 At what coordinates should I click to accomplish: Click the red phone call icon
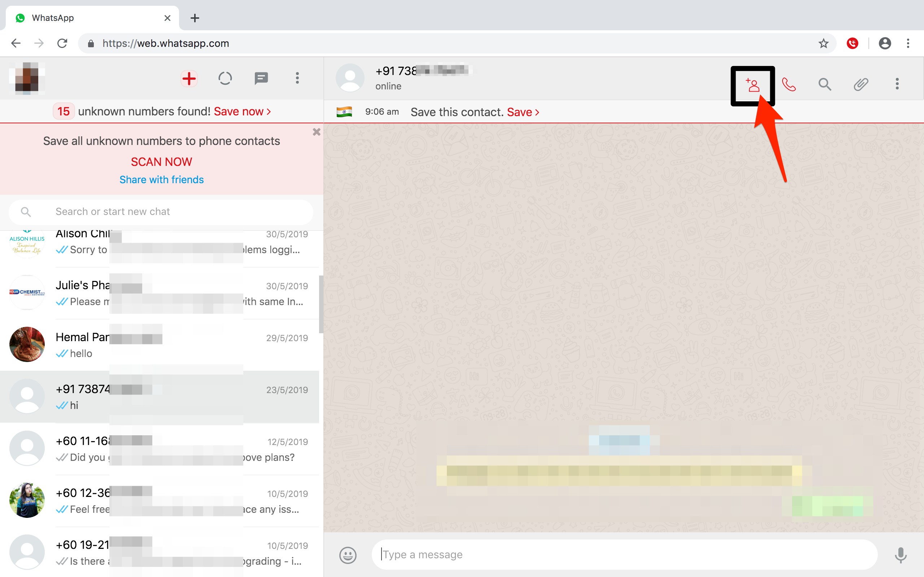tap(788, 84)
